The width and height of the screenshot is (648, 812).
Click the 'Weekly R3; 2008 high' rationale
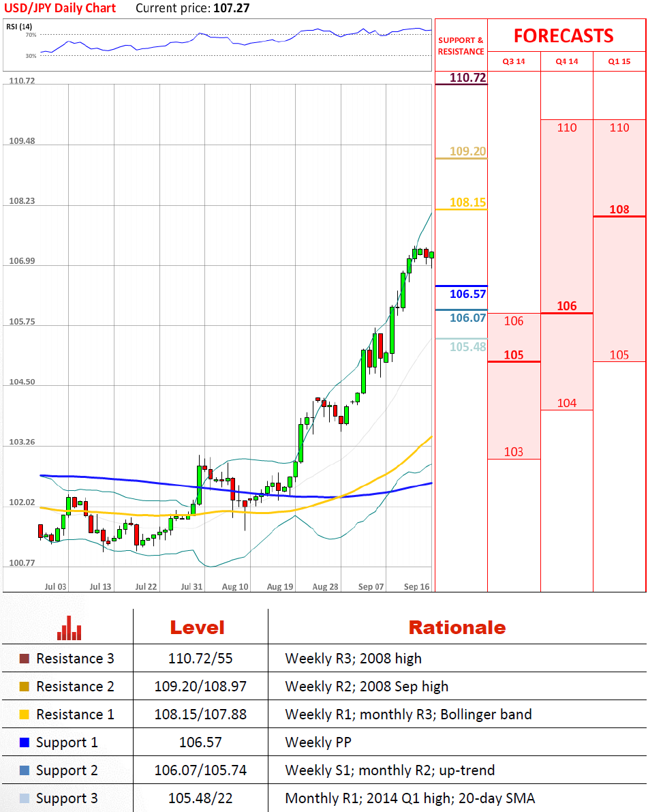(354, 659)
